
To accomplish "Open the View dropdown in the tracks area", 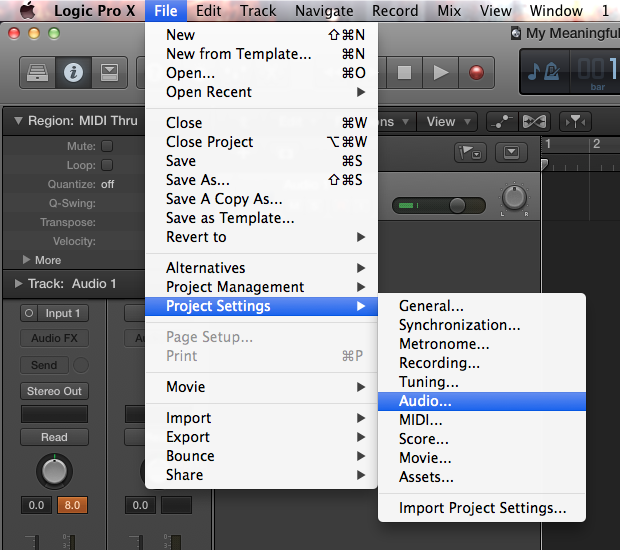I will [x=448, y=121].
